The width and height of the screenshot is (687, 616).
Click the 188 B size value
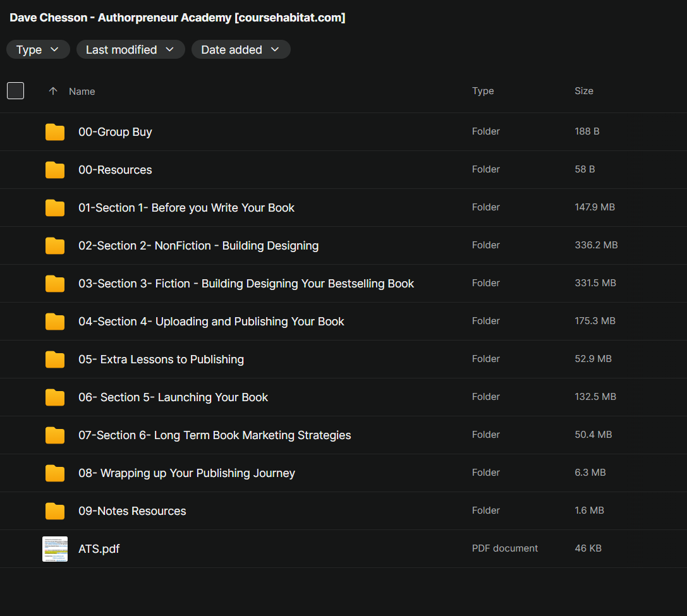click(x=587, y=131)
